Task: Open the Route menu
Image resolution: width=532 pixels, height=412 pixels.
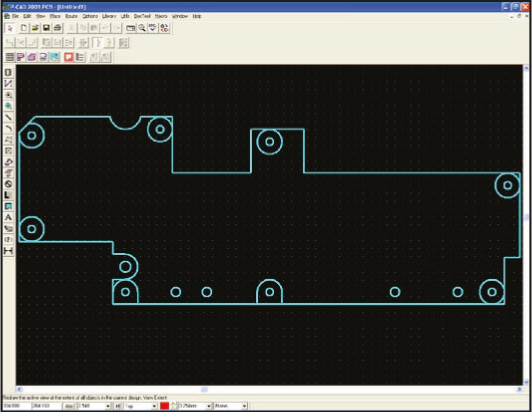Action: click(71, 16)
